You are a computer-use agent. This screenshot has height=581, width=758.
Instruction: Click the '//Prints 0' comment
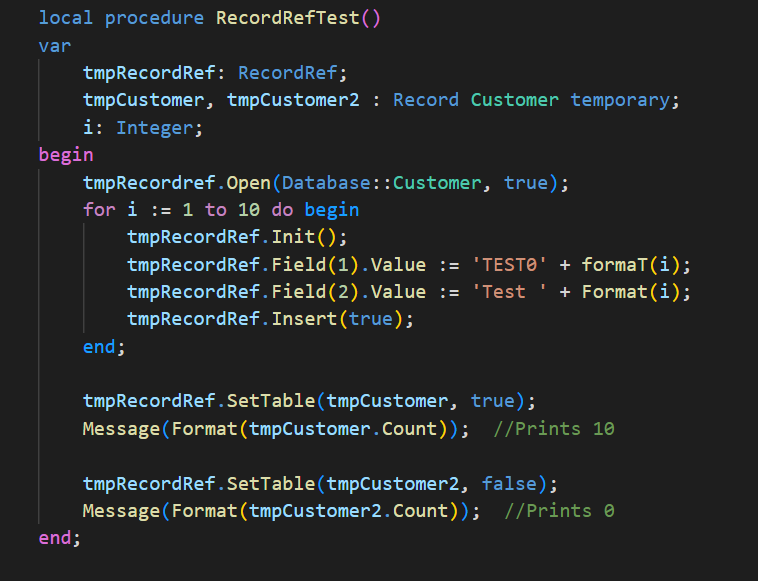[x=559, y=510]
